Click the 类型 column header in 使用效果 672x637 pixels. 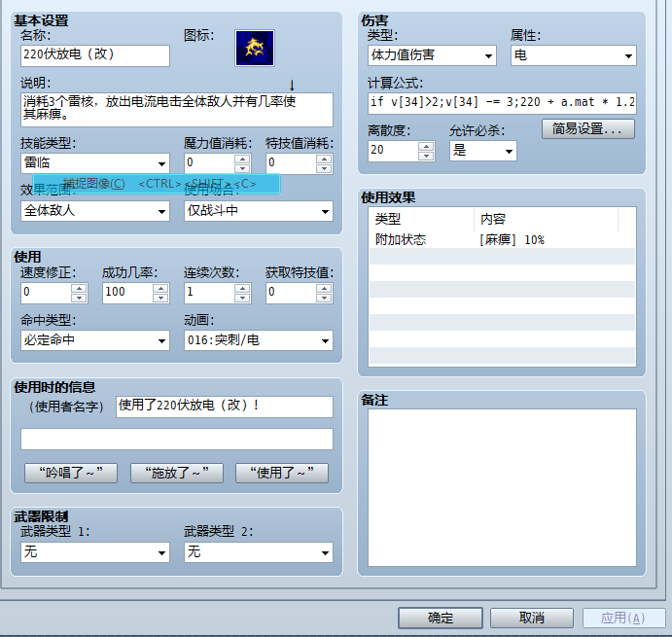[422, 219]
